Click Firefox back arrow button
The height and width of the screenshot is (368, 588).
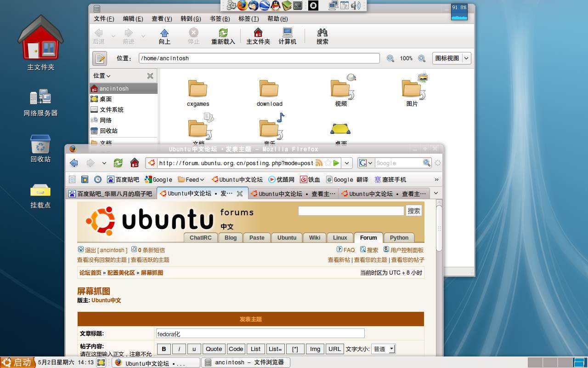tap(74, 163)
